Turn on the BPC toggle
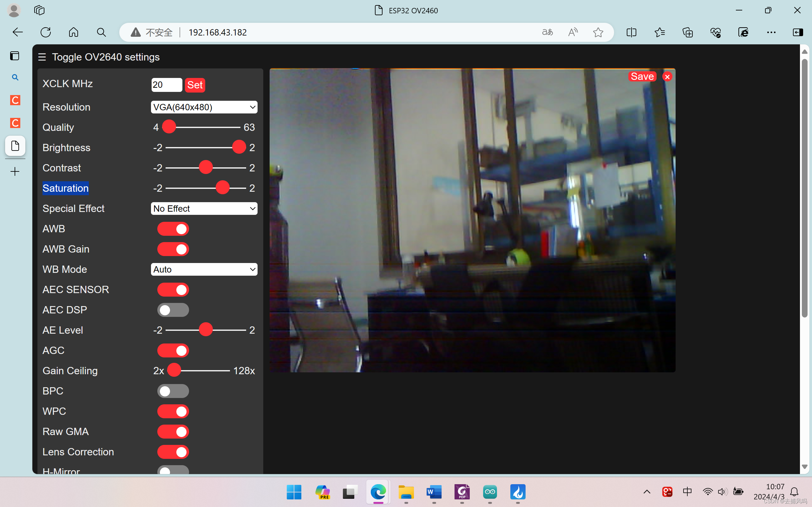Image resolution: width=812 pixels, height=507 pixels. coord(173,391)
